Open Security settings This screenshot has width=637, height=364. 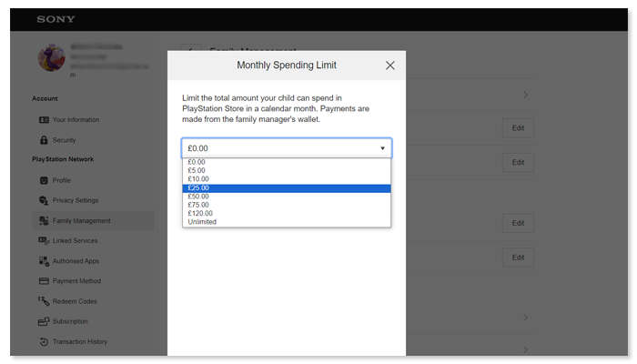[x=65, y=140]
